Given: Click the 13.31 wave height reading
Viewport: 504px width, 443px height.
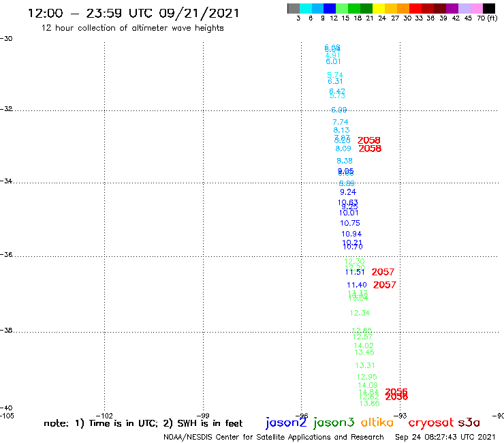Looking at the screenshot, I should [x=365, y=365].
